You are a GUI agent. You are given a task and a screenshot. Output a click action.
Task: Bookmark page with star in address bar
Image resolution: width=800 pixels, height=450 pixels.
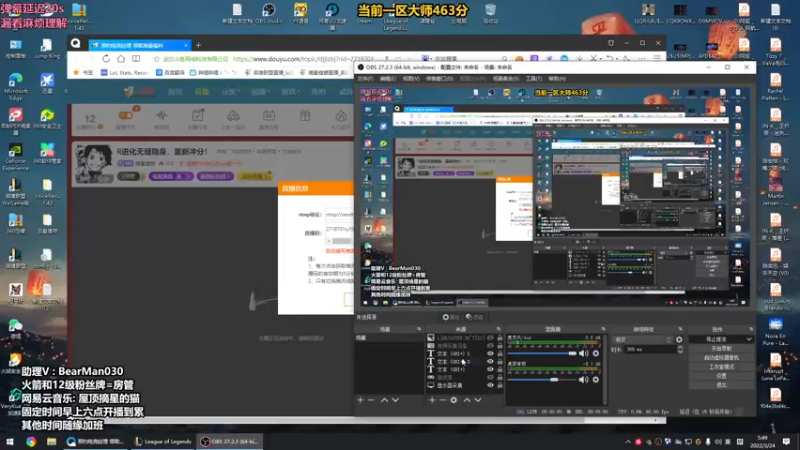pos(157,59)
